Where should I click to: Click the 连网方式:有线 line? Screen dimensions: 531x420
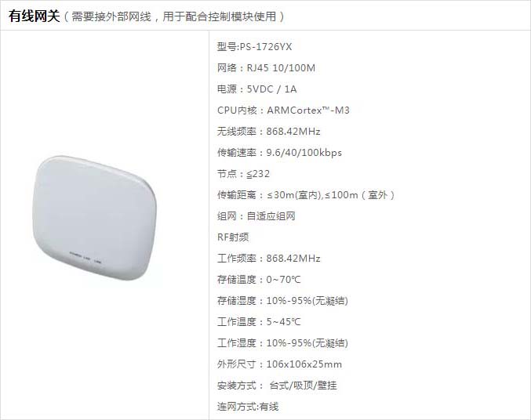coord(248,407)
